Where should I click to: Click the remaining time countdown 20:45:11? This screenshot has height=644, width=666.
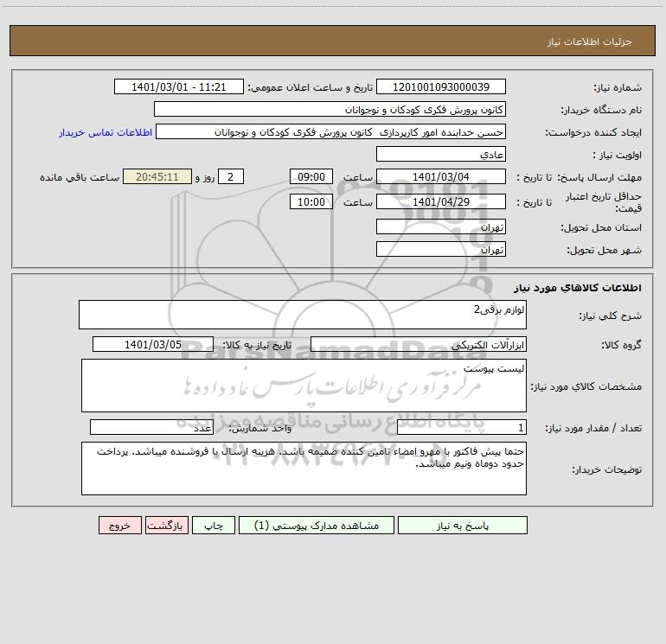157,176
